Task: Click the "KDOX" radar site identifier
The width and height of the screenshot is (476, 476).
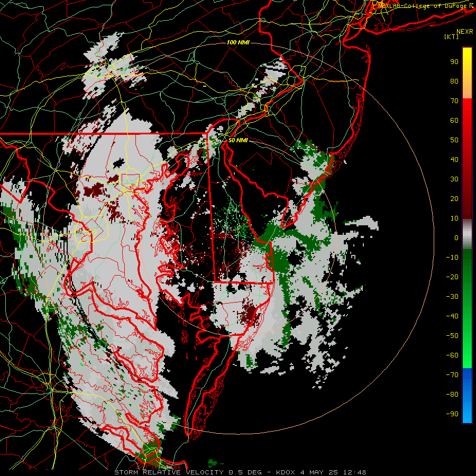Action: 286,472
